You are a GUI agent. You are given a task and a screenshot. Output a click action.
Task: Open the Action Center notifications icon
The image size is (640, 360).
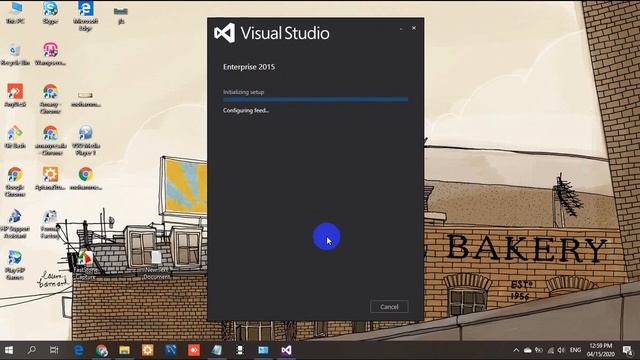(628, 350)
